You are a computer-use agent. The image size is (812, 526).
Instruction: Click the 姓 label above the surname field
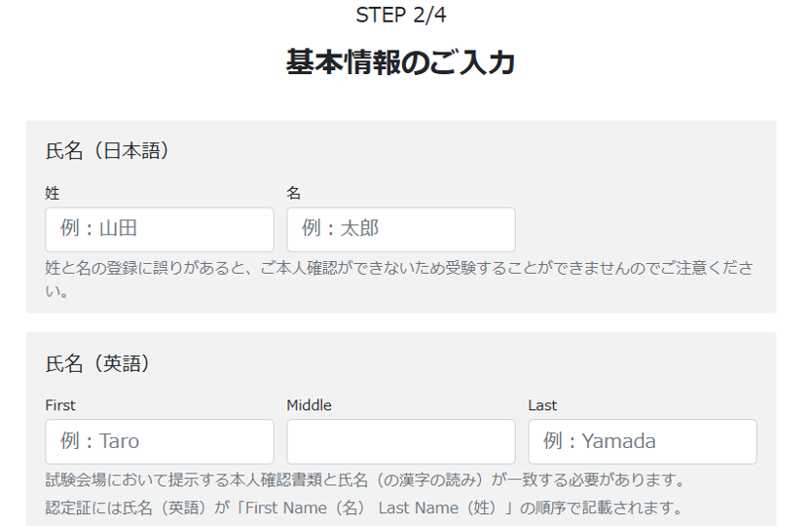pyautogui.click(x=53, y=193)
